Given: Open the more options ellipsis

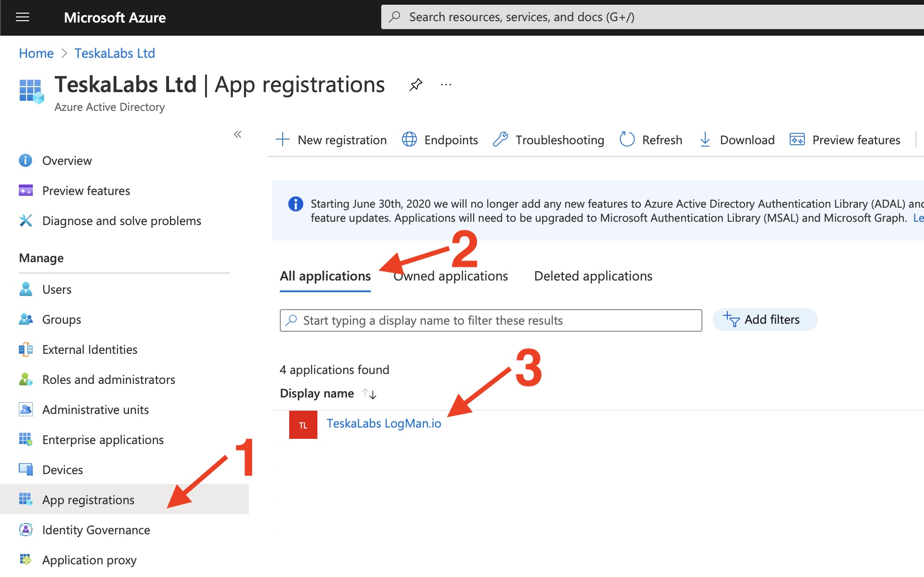Looking at the screenshot, I should click(446, 85).
